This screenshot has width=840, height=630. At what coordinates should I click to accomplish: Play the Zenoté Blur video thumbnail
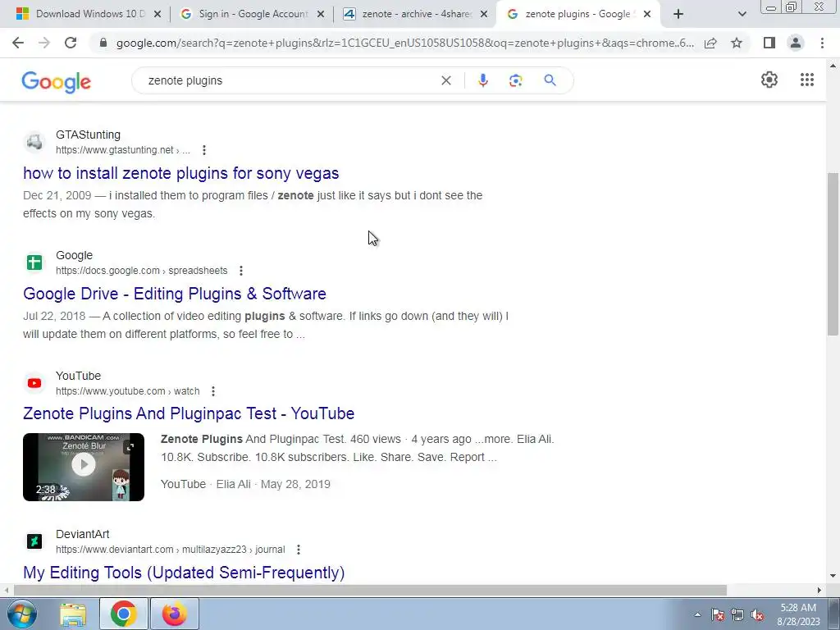pos(84,467)
